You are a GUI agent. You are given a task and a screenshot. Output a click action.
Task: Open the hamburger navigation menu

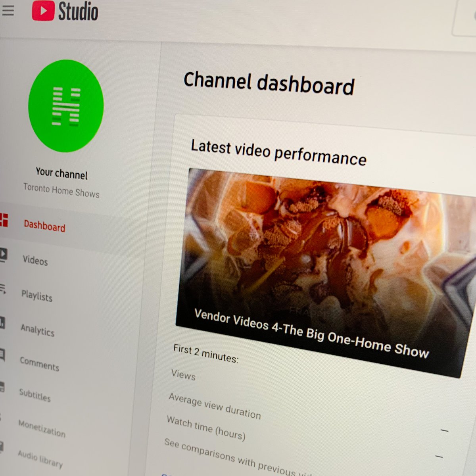(8, 11)
